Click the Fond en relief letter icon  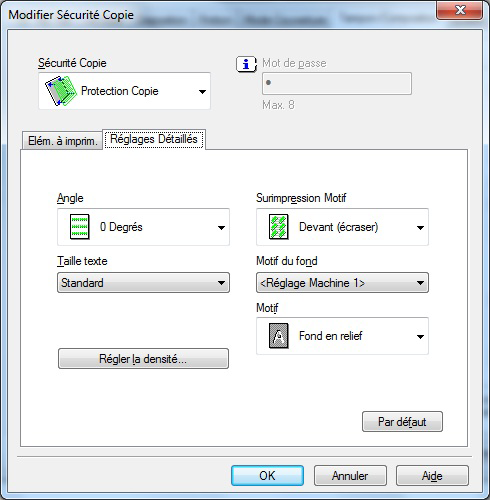pyautogui.click(x=279, y=336)
